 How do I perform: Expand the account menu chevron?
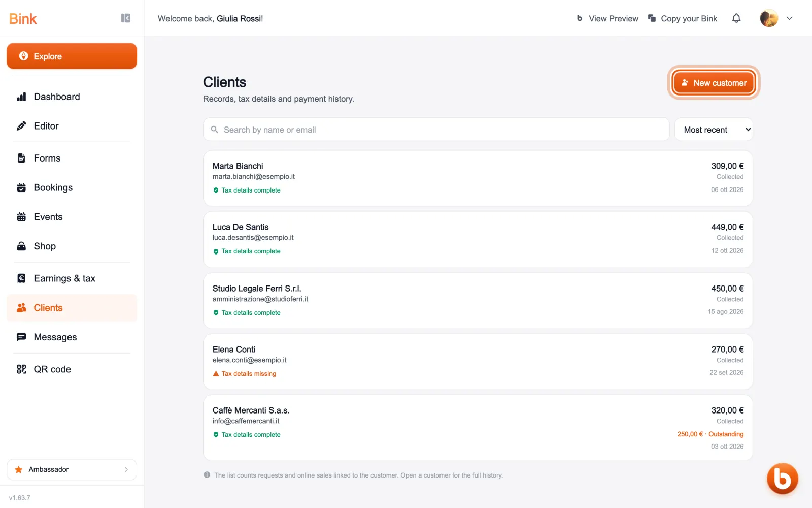coord(790,18)
